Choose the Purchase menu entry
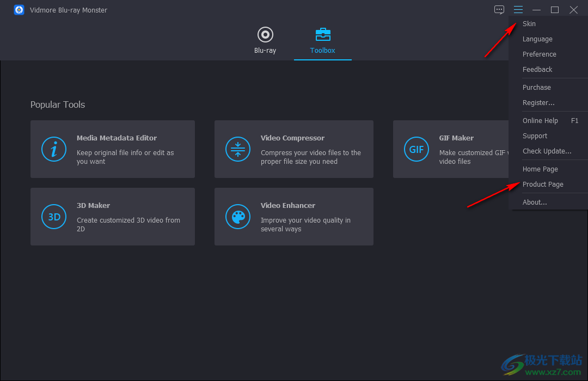This screenshot has height=381, width=588. (x=536, y=88)
